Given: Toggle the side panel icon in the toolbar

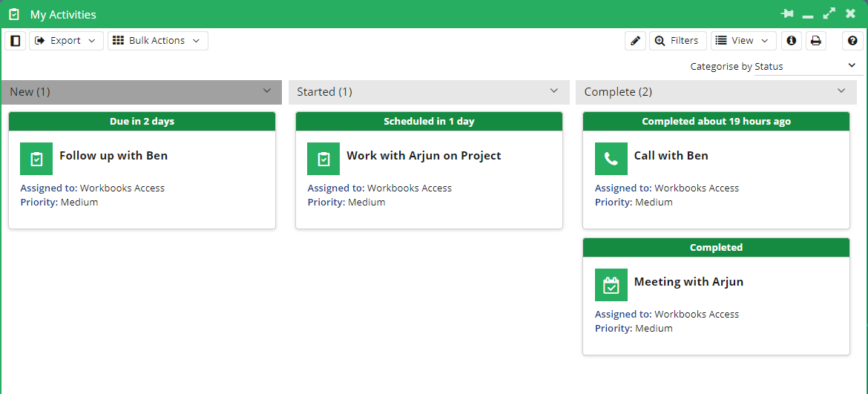Looking at the screenshot, I should pos(15,40).
